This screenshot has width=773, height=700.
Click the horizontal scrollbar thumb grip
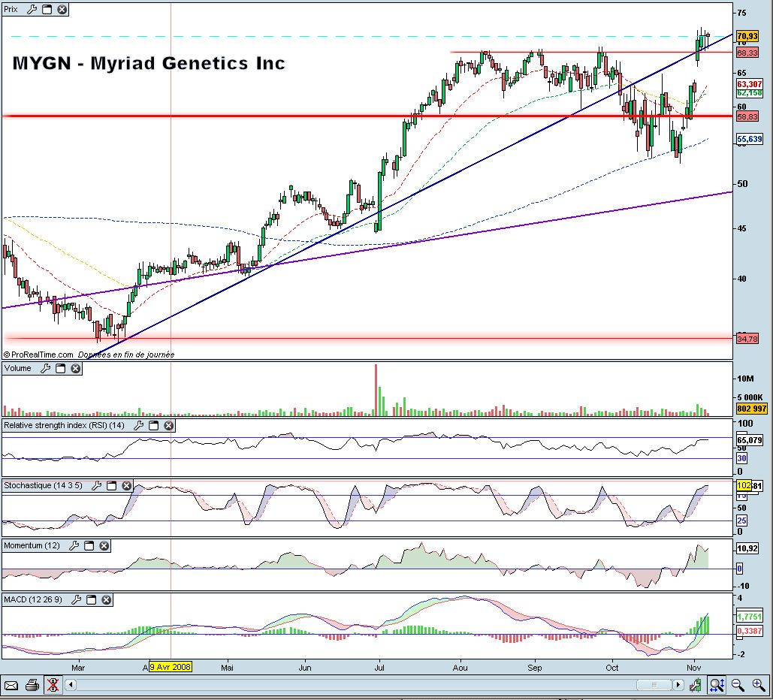(x=654, y=685)
